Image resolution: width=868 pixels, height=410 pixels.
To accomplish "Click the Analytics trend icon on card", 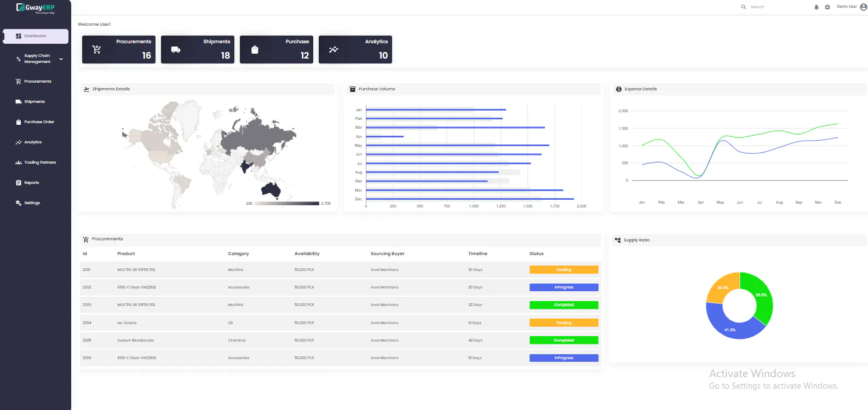I will 334,49.
